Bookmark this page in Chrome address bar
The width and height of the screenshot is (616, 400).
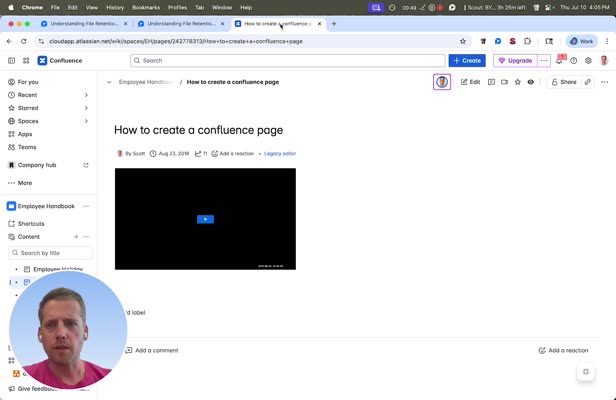click(x=463, y=41)
